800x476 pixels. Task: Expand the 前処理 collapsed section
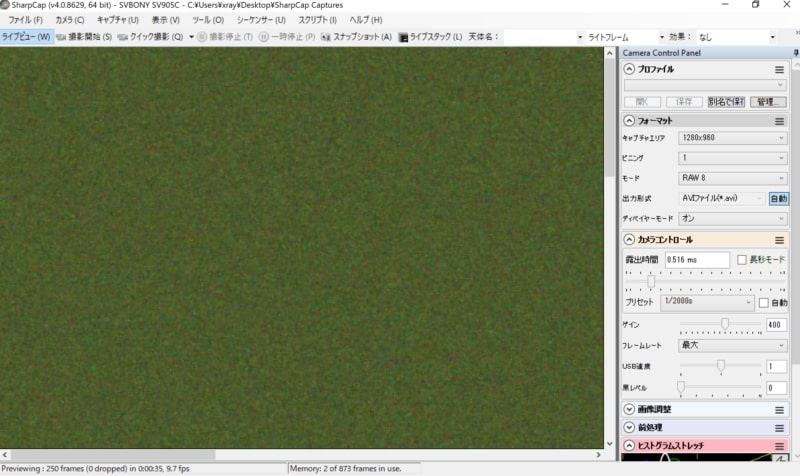pyautogui.click(x=629, y=427)
